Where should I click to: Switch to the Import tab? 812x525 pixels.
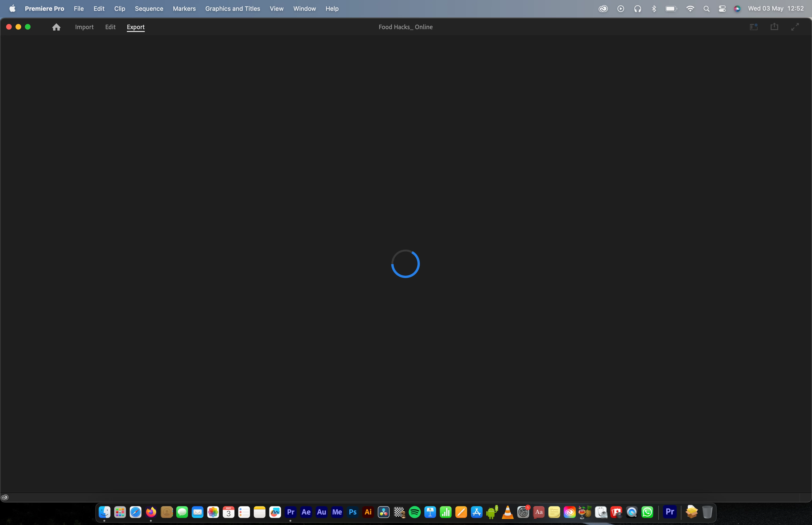point(84,27)
